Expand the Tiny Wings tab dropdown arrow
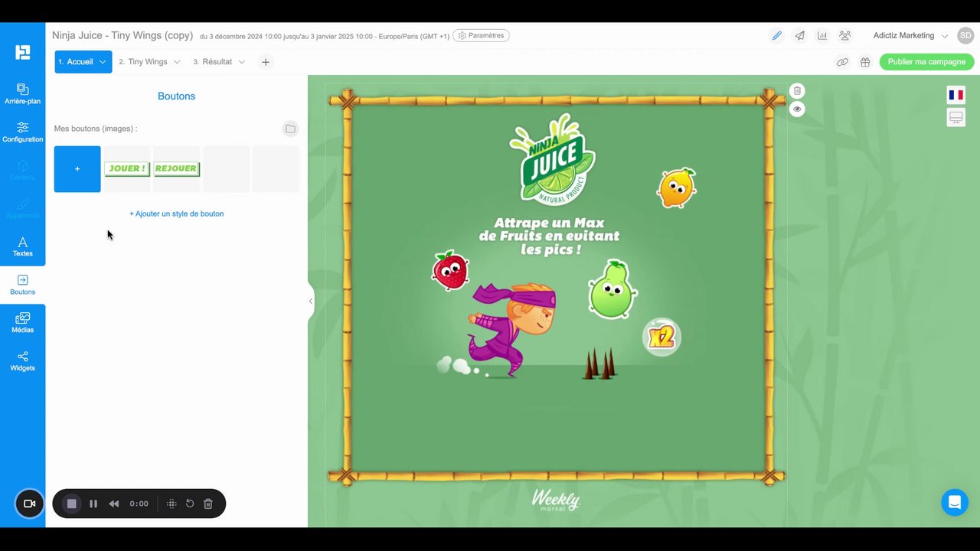The image size is (980, 551). (x=177, y=62)
